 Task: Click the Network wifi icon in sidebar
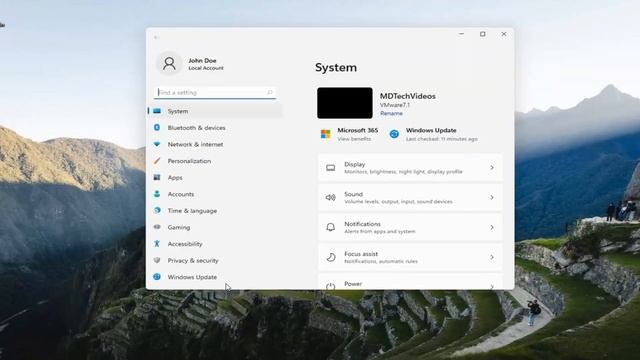pyautogui.click(x=157, y=144)
